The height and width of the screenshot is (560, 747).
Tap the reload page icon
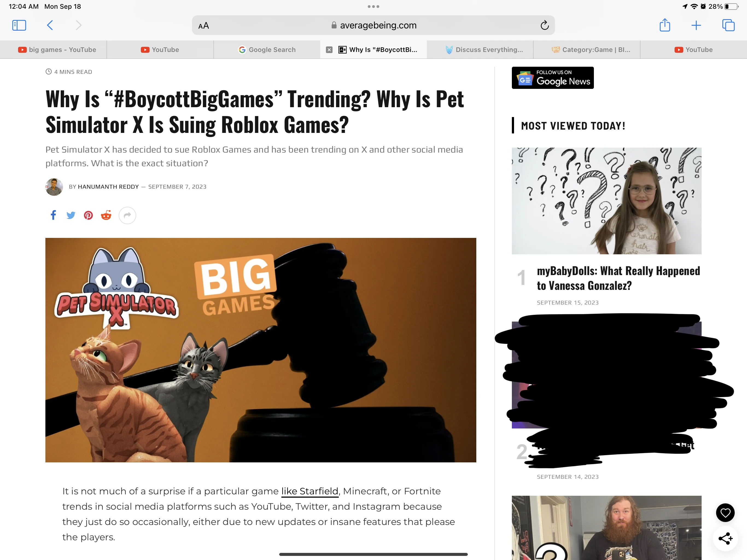(x=544, y=25)
